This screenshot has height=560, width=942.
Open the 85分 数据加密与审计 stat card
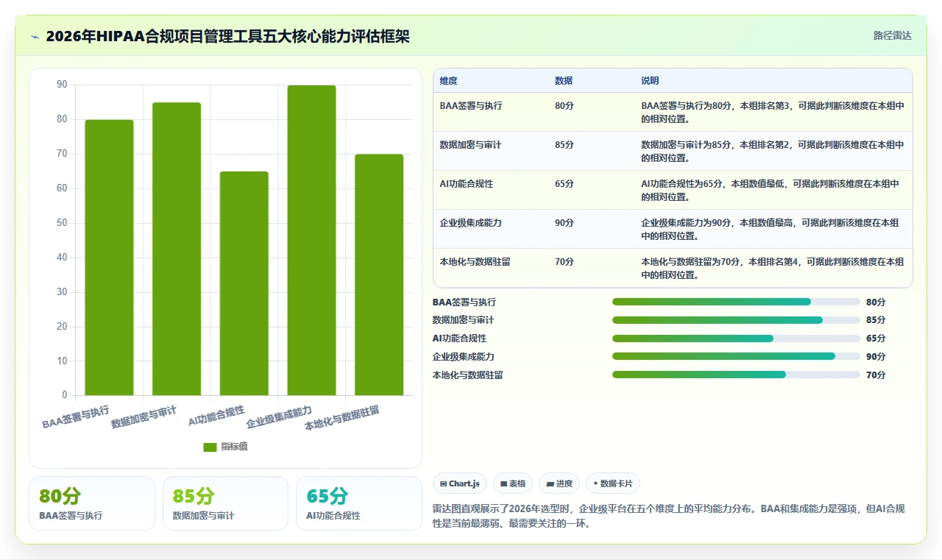[225, 503]
